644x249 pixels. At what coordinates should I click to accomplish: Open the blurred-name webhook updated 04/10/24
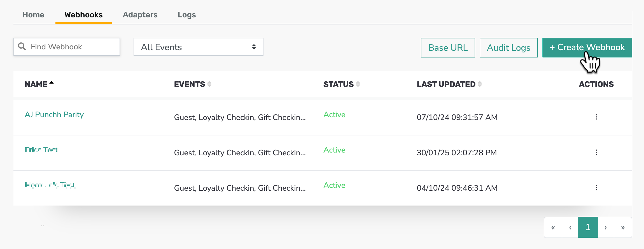pos(50,185)
